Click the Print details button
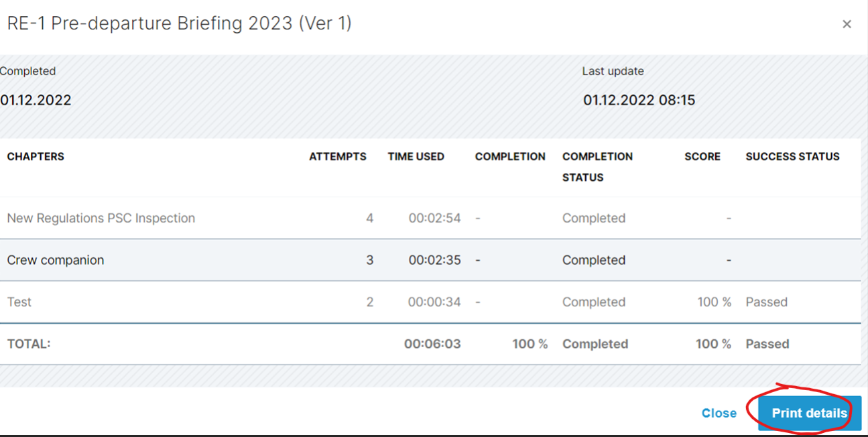 click(x=809, y=413)
